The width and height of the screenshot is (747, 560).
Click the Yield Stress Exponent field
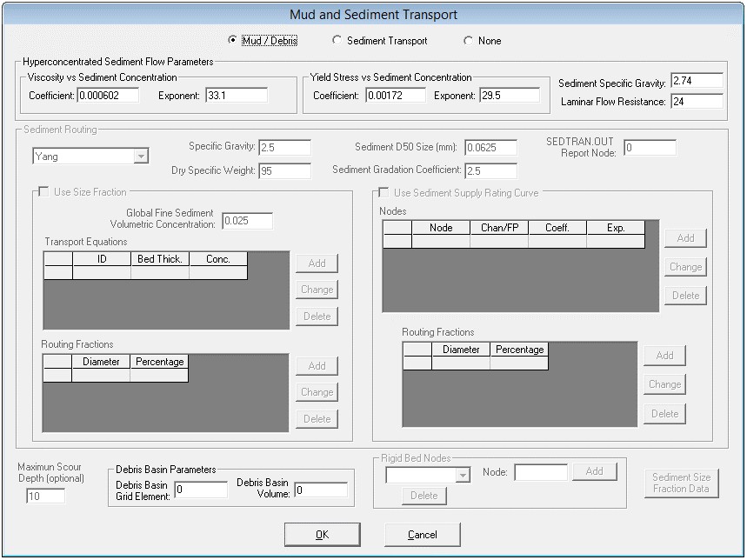pos(509,95)
